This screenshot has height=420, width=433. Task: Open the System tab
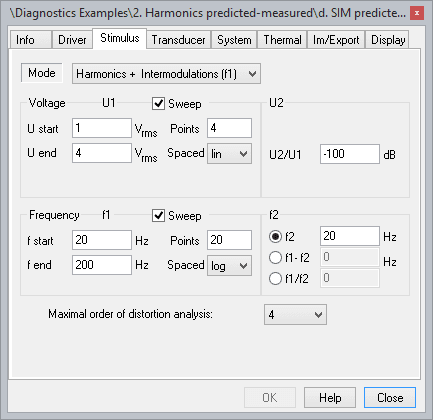click(234, 40)
